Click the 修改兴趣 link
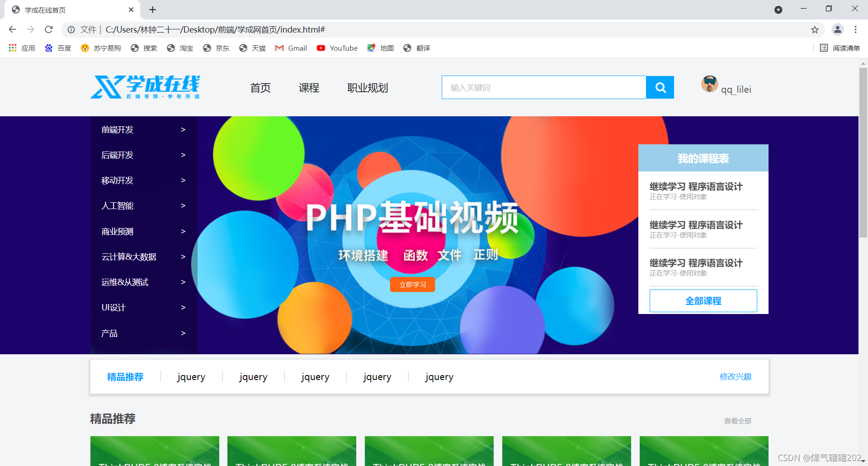 point(735,376)
